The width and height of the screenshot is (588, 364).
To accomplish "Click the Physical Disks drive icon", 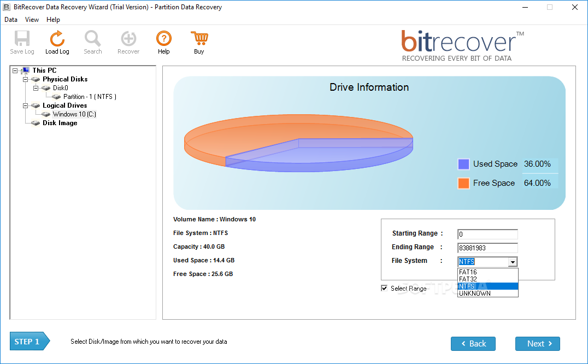I will tap(36, 79).
